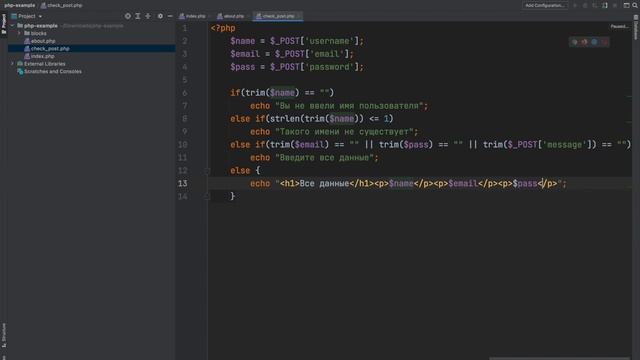
Task: Click Expand All in Project panel header
Action: [138, 16]
